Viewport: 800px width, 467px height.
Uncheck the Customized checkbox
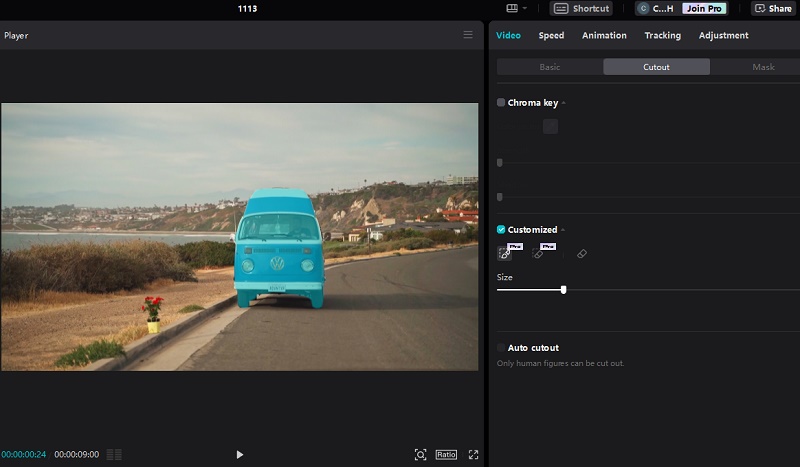click(x=501, y=229)
